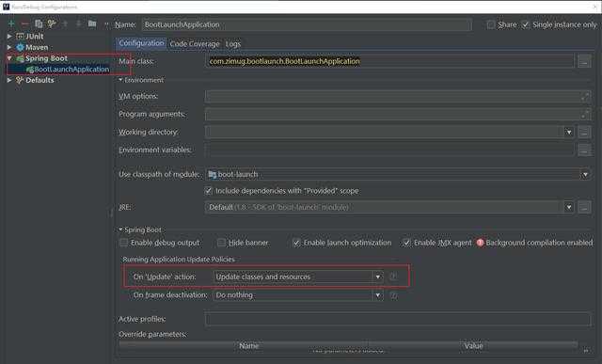
Task: Open Working directory dropdown arrow
Action: tap(568, 132)
